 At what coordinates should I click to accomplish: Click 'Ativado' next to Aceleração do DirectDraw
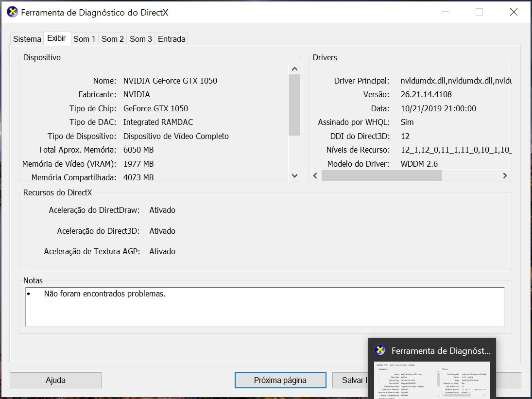click(x=162, y=210)
